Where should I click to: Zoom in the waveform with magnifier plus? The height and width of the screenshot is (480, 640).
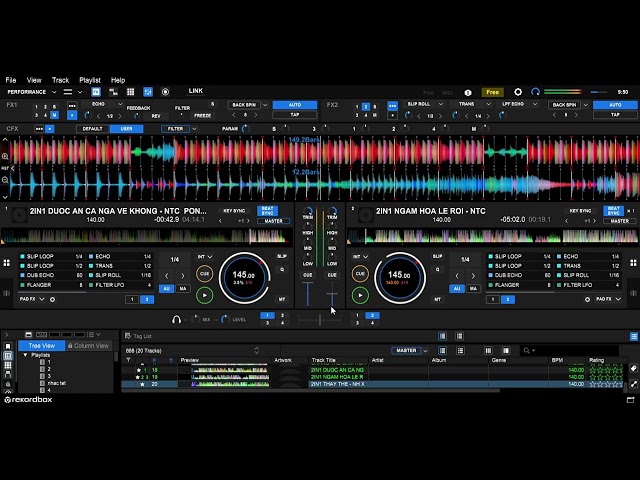point(5,156)
